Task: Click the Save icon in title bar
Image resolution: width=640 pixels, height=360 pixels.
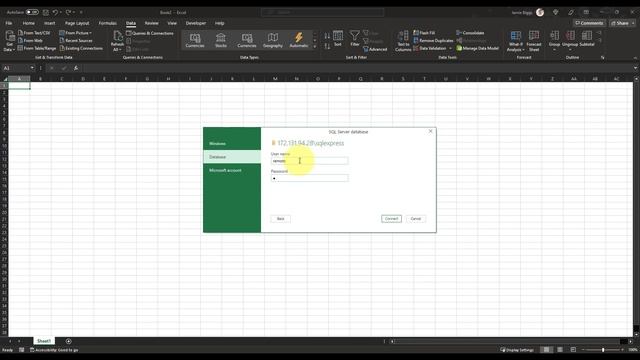Action: [46, 12]
